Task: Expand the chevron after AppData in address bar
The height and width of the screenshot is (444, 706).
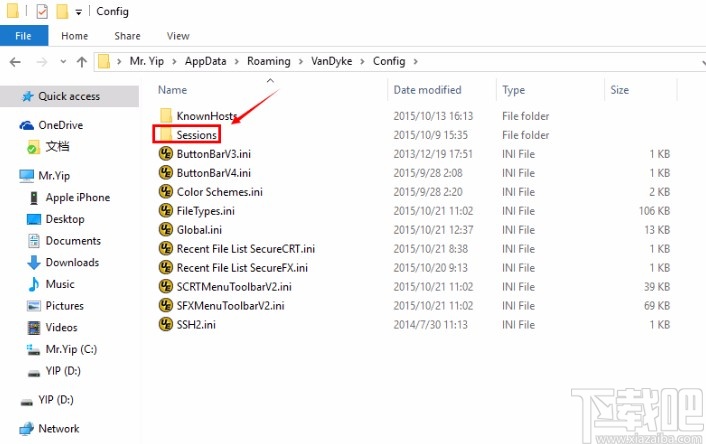Action: coord(236,61)
